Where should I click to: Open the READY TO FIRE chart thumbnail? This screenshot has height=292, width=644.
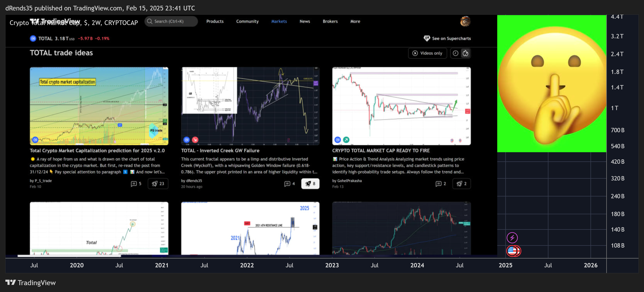point(401,106)
